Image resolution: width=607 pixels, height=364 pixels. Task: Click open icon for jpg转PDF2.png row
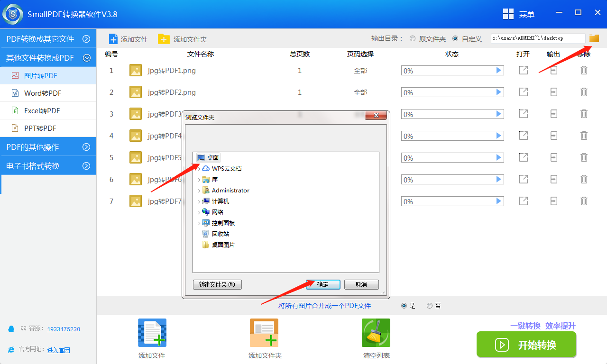click(x=524, y=92)
